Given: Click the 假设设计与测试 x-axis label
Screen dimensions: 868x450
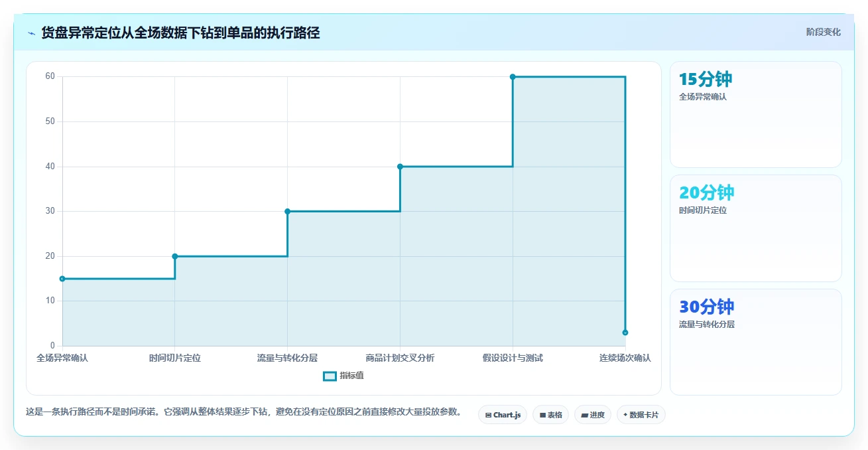Looking at the screenshot, I should click(x=513, y=358).
